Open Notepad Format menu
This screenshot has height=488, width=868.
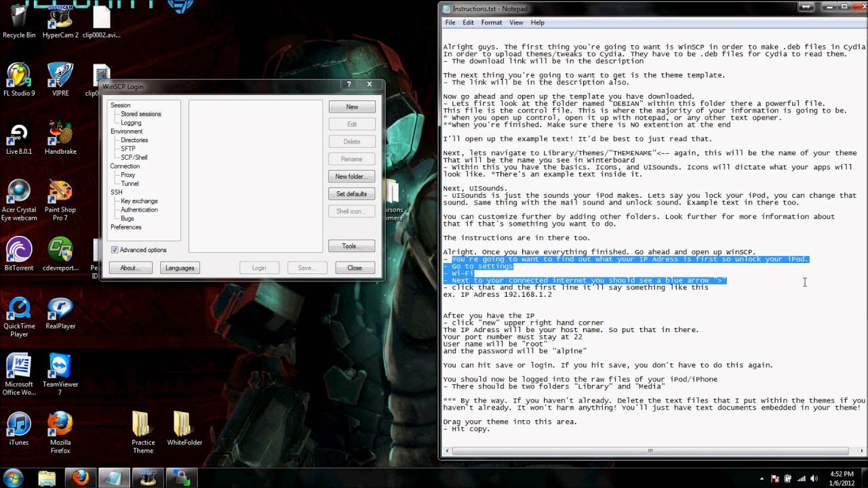pos(492,22)
